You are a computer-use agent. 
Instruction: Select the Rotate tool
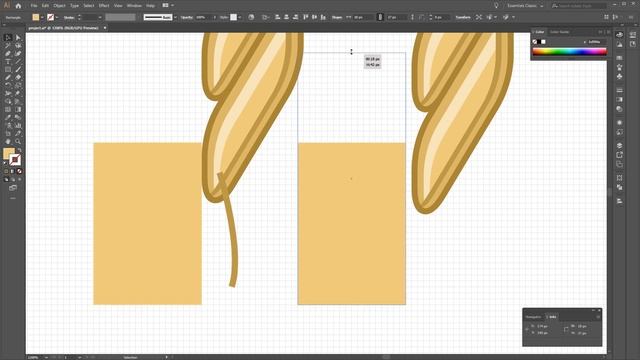coord(8,85)
